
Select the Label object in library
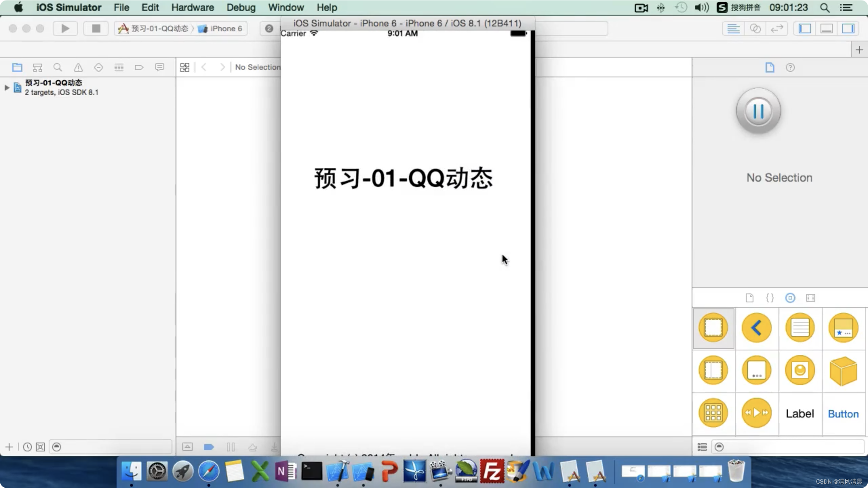pyautogui.click(x=800, y=414)
